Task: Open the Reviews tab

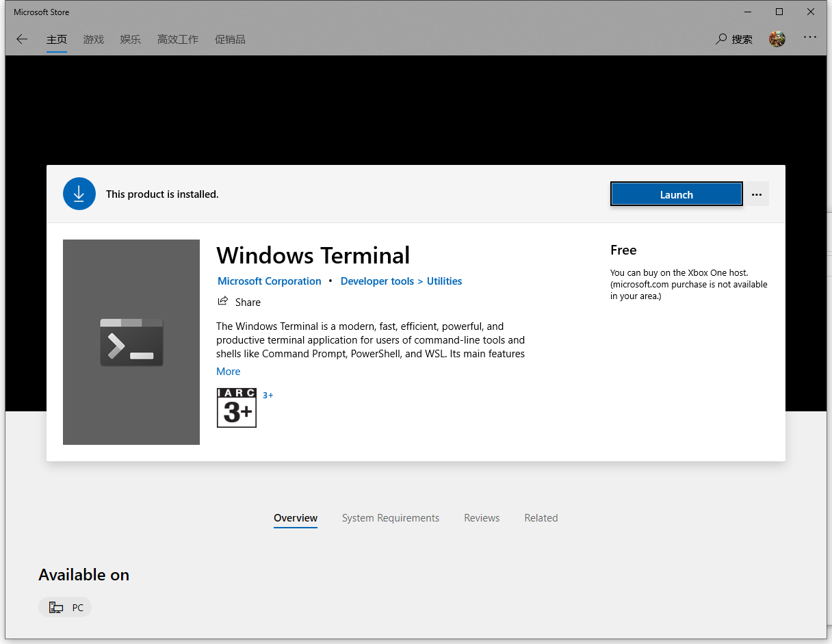Action: pyautogui.click(x=482, y=518)
